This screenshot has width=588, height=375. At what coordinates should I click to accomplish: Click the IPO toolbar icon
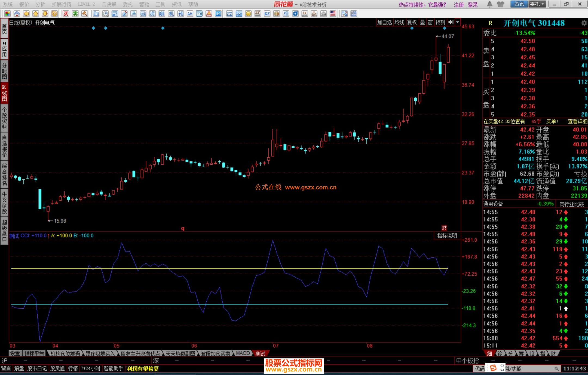218,14
